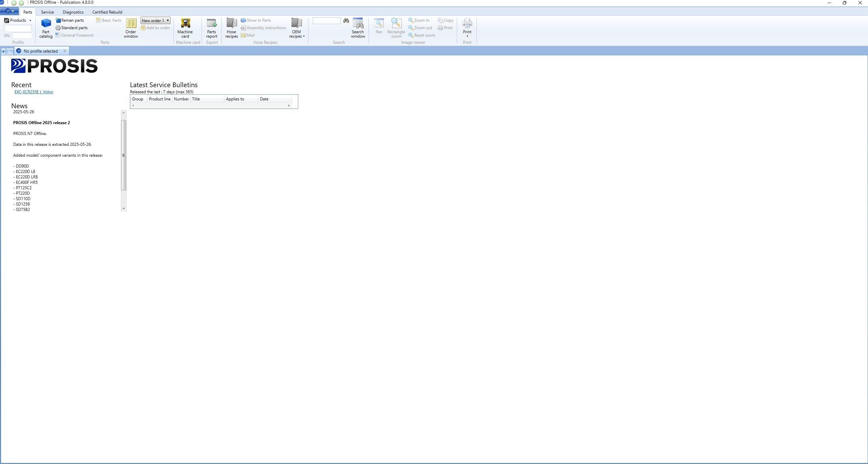The image size is (868, 464).
Task: Switch to the Diagnostics ribbon tab
Action: coord(73,12)
